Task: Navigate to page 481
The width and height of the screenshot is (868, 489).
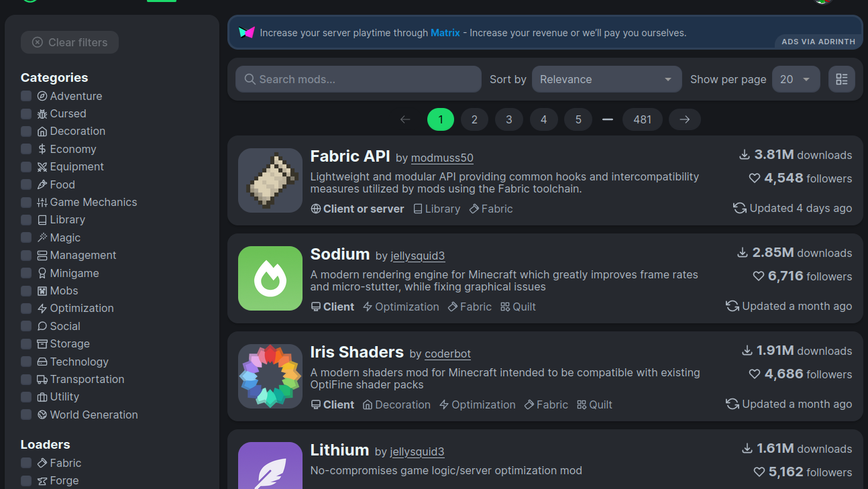Action: [642, 119]
